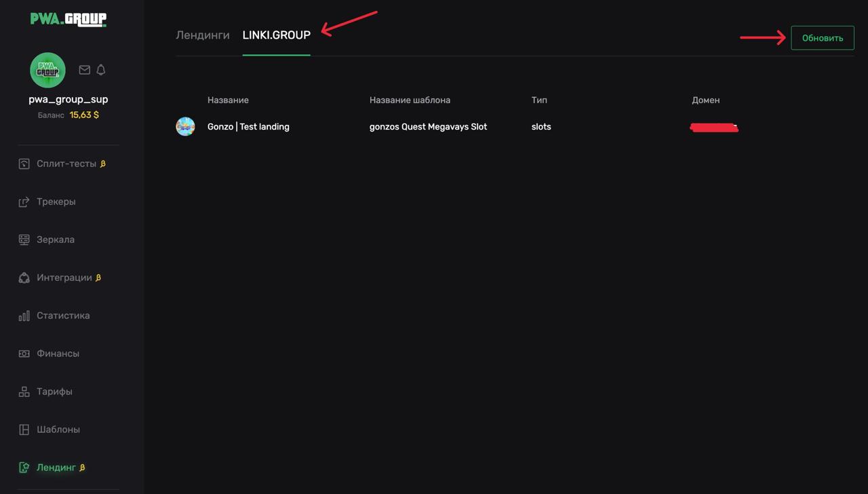
Task: Click the balance amount 15,63 $
Action: click(x=84, y=115)
